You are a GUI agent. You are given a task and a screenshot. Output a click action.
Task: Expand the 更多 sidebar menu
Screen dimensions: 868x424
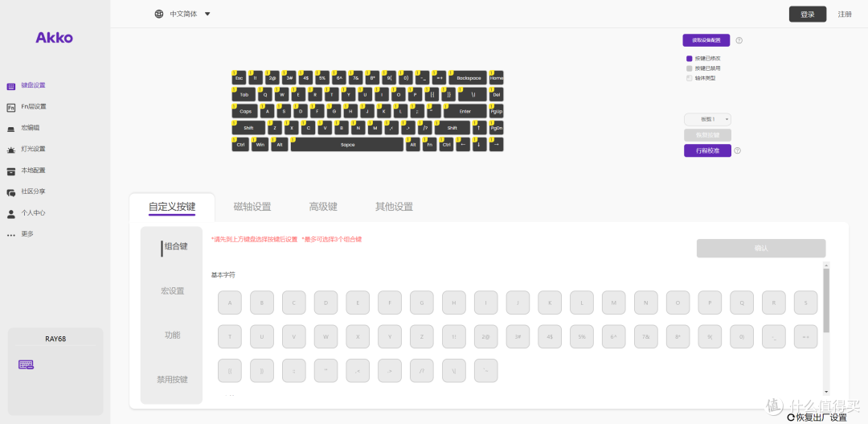(20, 234)
